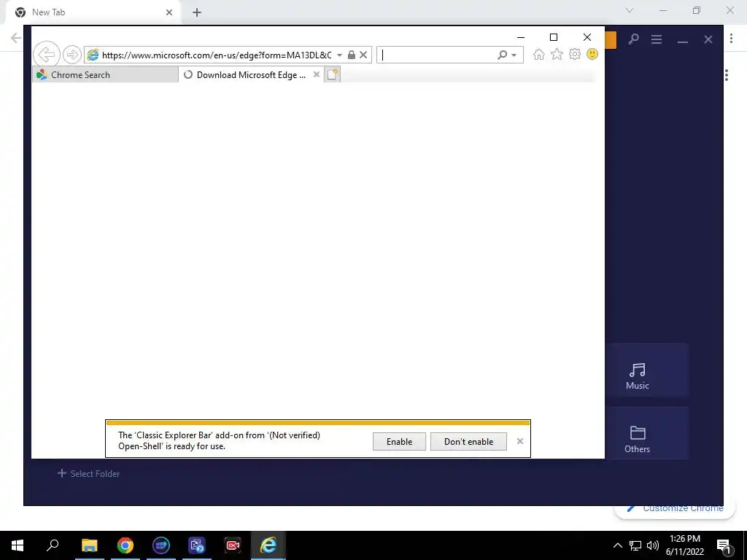The width and height of the screenshot is (747, 560).
Task: Open the Action Center notifications
Action: tap(724, 545)
